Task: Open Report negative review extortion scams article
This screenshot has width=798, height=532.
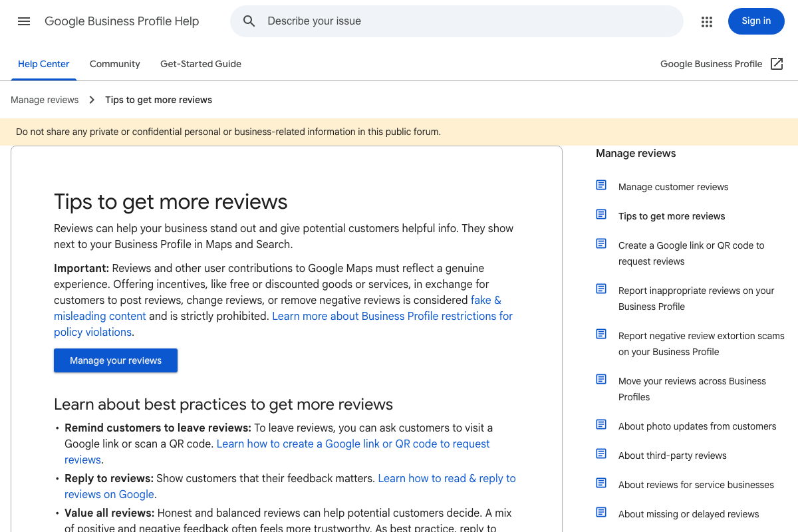Action: (x=701, y=344)
